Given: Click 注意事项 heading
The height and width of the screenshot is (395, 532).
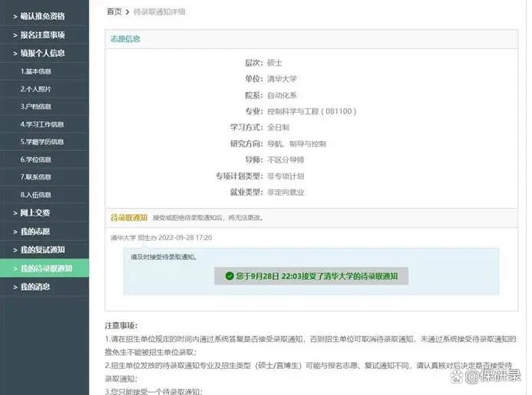Looking at the screenshot, I should (x=121, y=326).
